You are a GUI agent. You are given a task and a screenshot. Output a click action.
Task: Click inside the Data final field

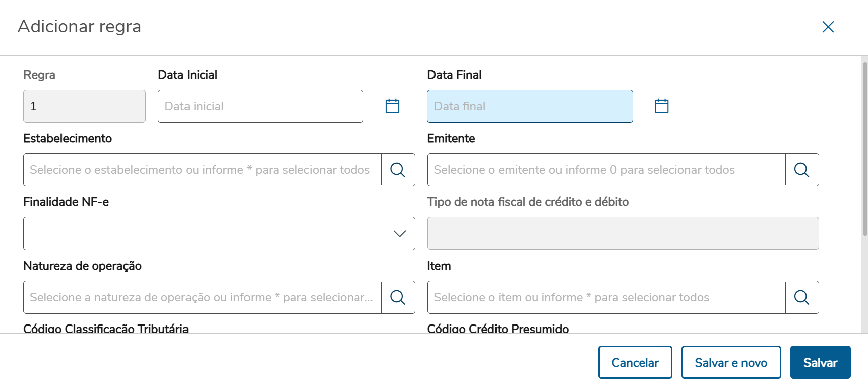click(529, 106)
